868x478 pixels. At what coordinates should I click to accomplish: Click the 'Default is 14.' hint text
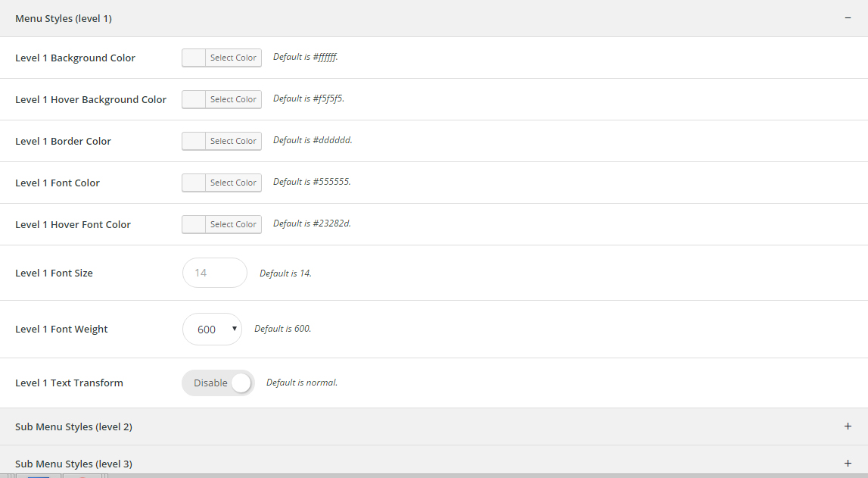click(285, 273)
